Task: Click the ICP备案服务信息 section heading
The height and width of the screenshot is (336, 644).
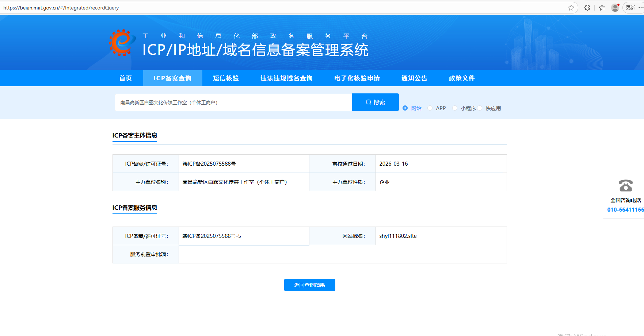Action: (x=135, y=208)
